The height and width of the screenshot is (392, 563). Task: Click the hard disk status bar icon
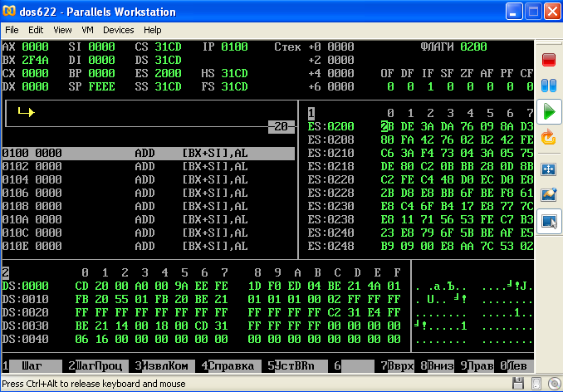[536, 384]
